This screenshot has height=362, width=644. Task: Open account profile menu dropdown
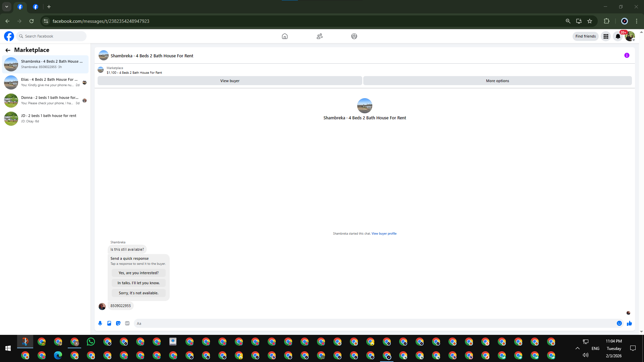pos(630,36)
